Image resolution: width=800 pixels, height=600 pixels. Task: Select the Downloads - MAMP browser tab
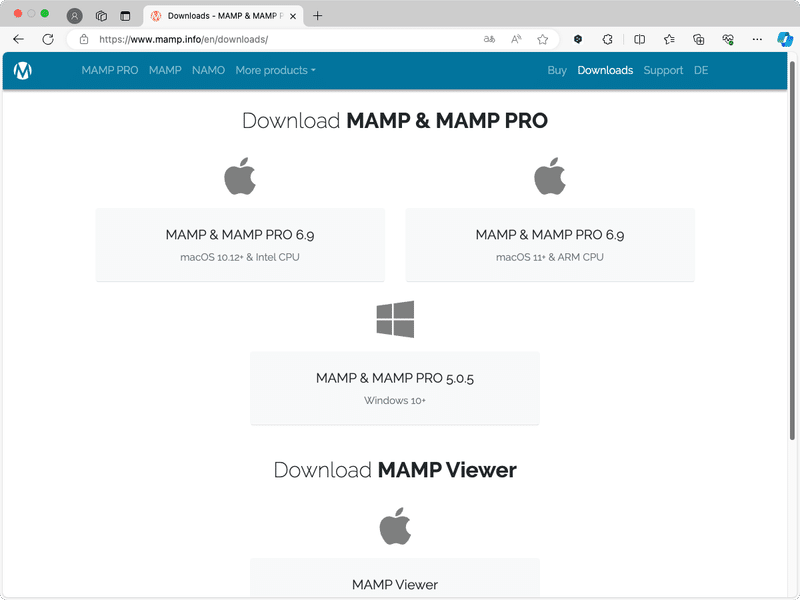223,16
